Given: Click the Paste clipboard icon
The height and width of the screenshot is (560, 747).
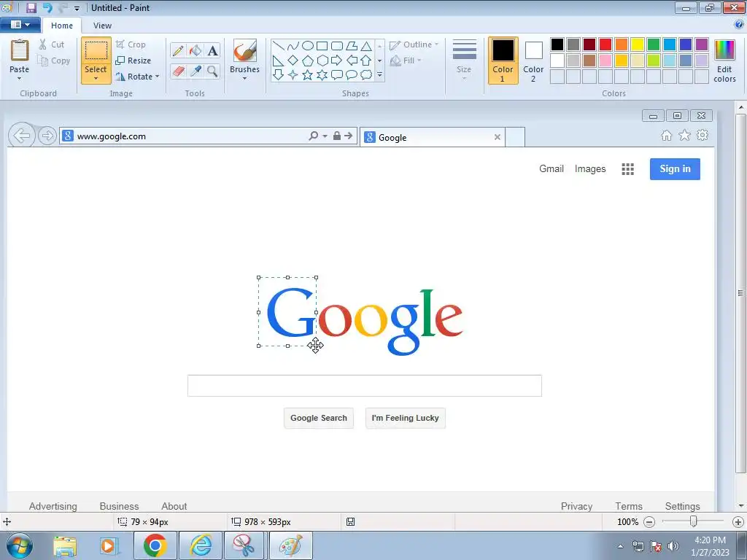Looking at the screenshot, I should pyautogui.click(x=20, y=50).
